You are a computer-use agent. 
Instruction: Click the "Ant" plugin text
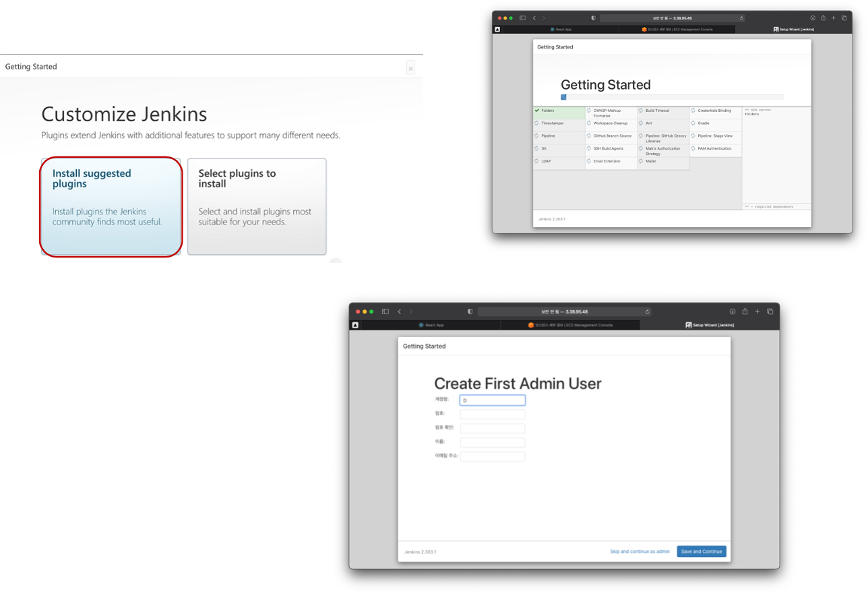[x=649, y=123]
